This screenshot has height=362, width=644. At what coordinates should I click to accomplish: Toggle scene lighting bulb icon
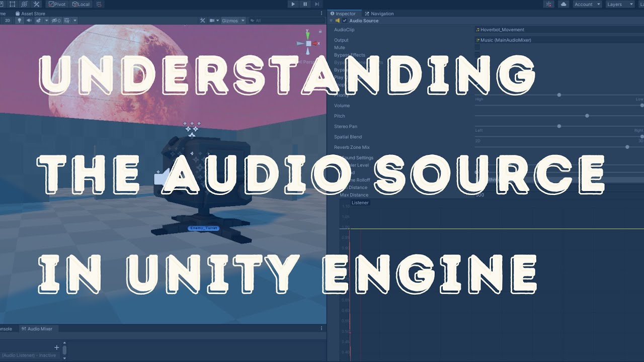coord(19,21)
